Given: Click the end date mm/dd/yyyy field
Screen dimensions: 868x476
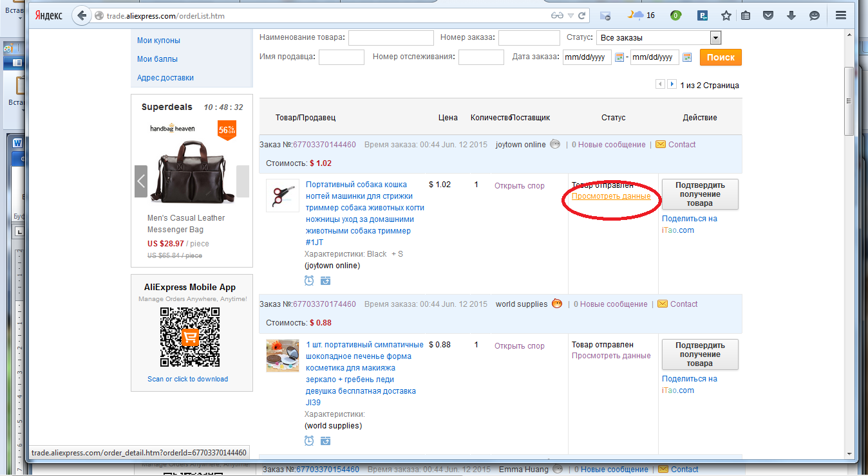Looking at the screenshot, I should point(655,57).
